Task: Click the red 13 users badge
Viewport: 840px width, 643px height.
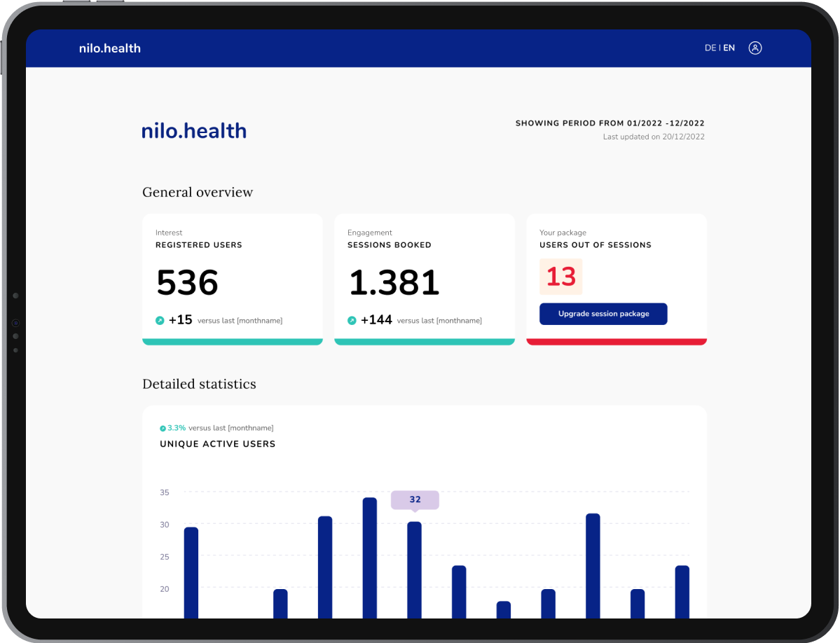Action: click(x=561, y=277)
